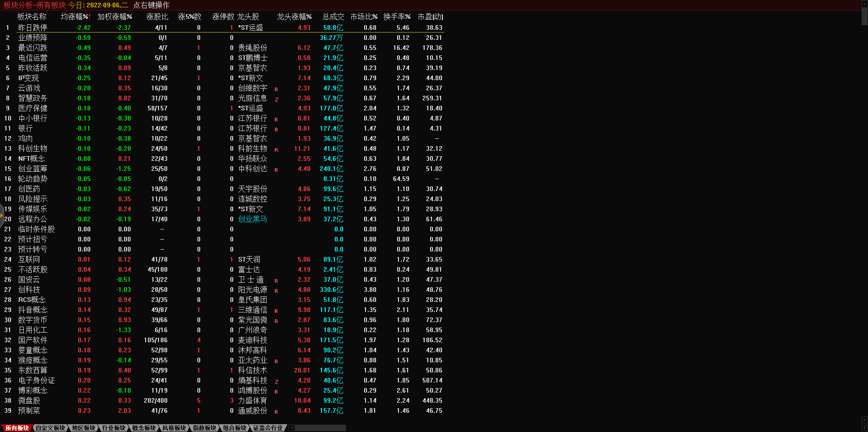Sort by 均涨幅% column header

click(x=76, y=16)
